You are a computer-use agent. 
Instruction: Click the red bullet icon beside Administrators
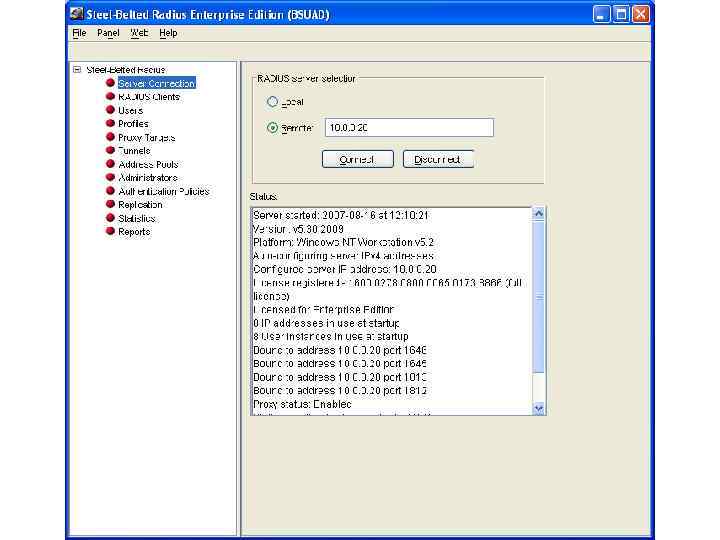tap(110, 177)
